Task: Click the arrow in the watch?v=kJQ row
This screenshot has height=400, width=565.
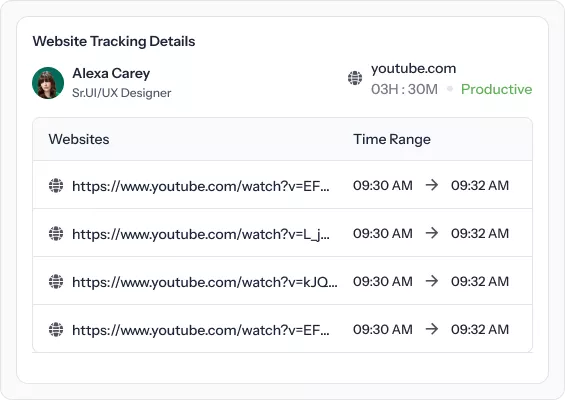Action: 432,281
